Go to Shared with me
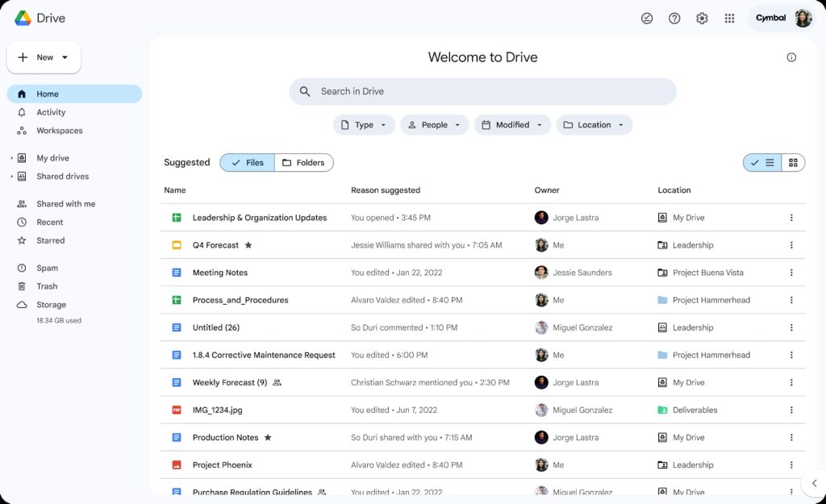This screenshot has width=826, height=504. 62,203
